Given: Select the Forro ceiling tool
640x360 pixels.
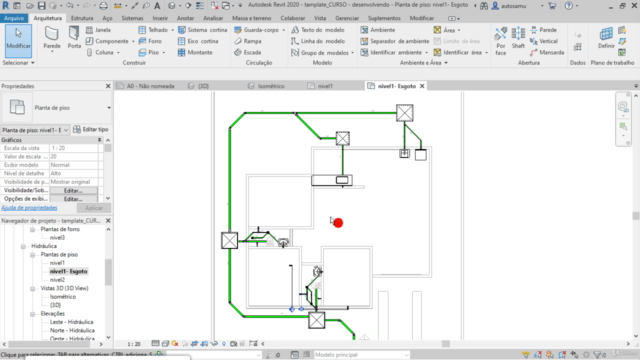Looking at the screenshot, I should [x=150, y=41].
